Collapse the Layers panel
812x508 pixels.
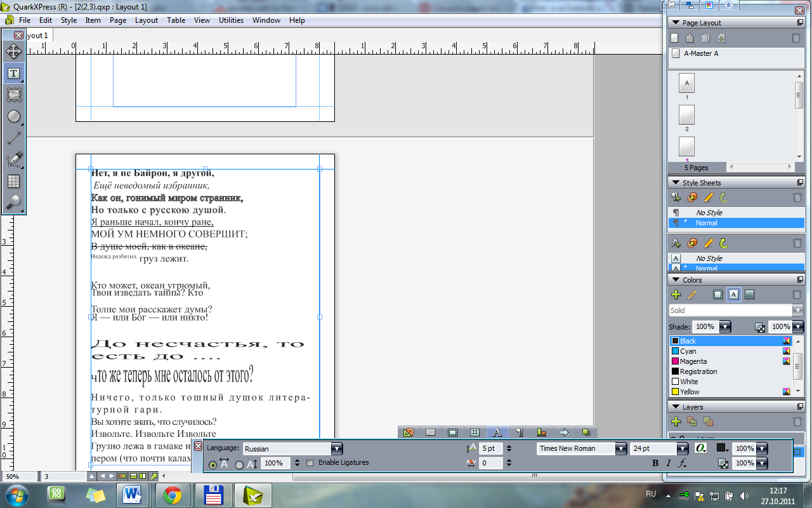tap(676, 407)
